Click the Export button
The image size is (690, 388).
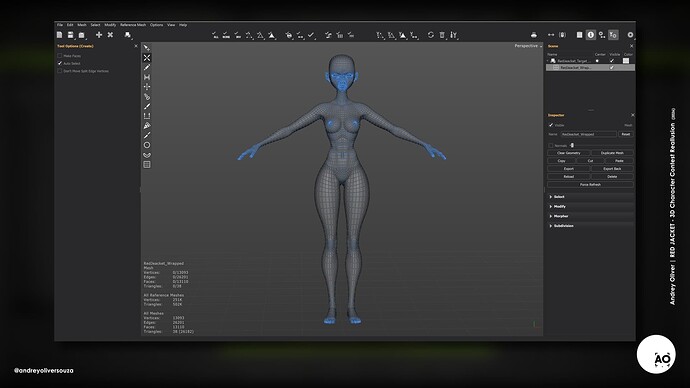(x=569, y=168)
